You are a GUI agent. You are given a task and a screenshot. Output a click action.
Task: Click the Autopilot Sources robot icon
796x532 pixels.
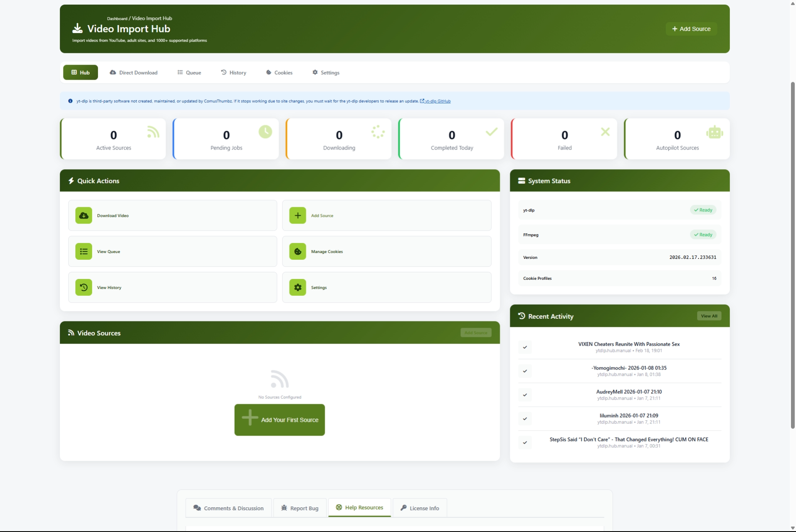[714, 132]
